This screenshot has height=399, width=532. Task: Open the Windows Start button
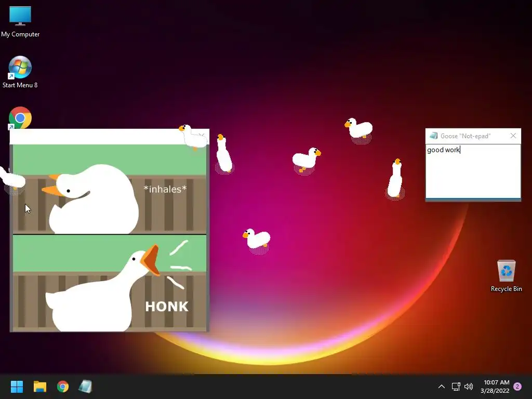click(17, 387)
